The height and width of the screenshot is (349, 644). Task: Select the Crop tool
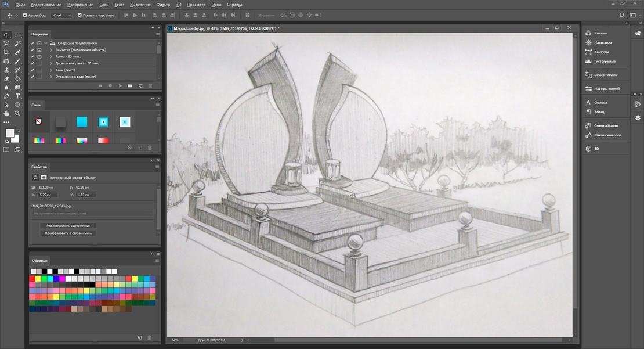[6, 52]
